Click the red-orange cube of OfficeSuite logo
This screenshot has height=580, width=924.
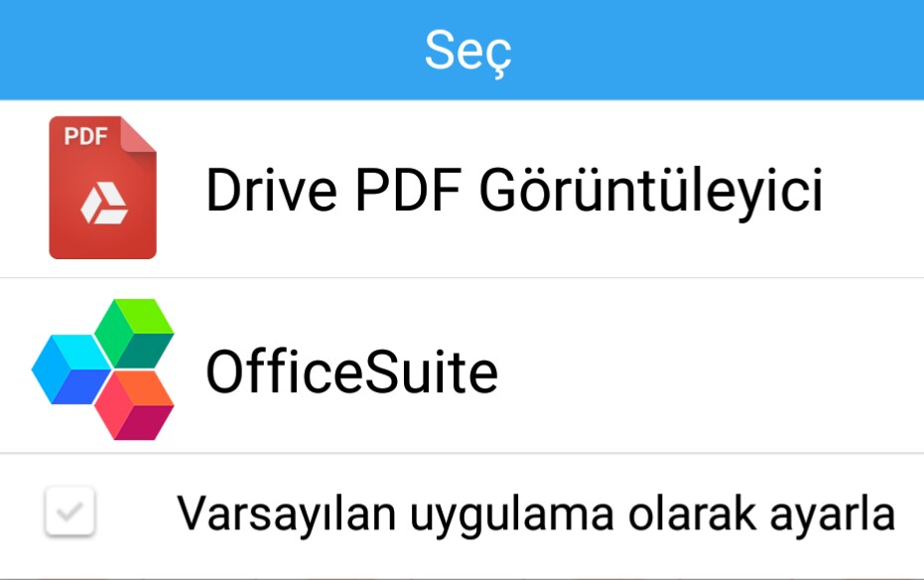[x=134, y=405]
